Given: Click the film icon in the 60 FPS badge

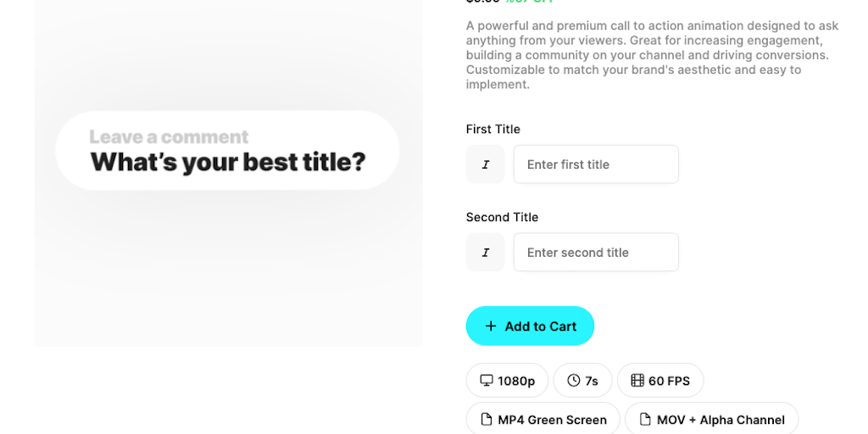Looking at the screenshot, I should 637,381.
